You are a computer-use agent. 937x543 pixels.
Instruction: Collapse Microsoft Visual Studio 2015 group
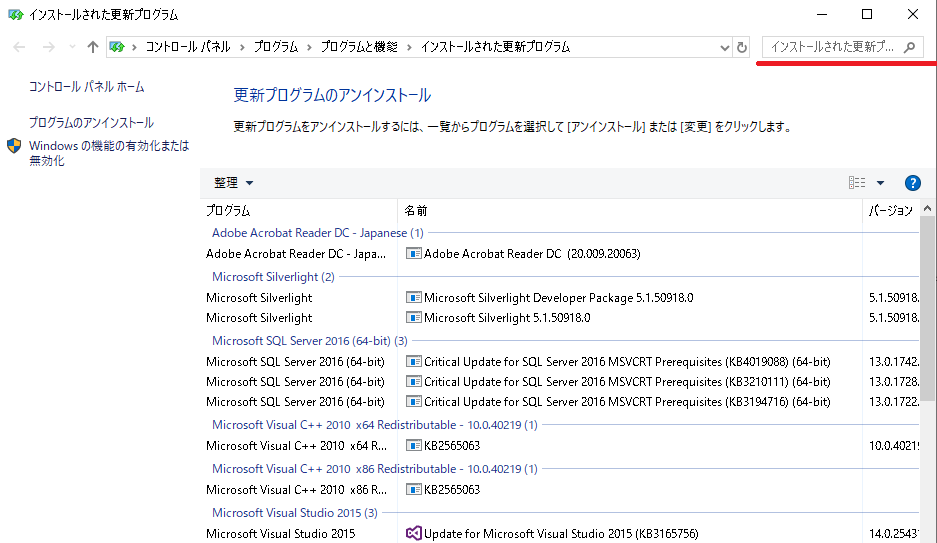[295, 513]
